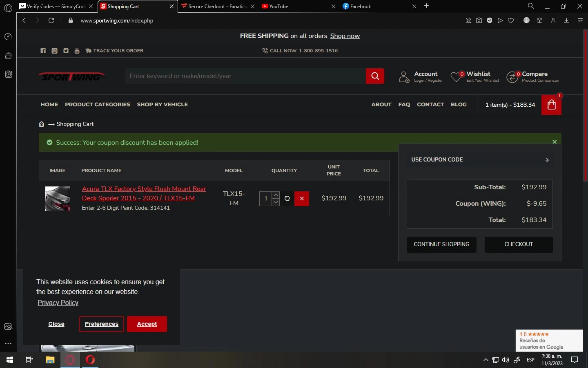Click the quantity input box
588x368 pixels.
point(265,199)
